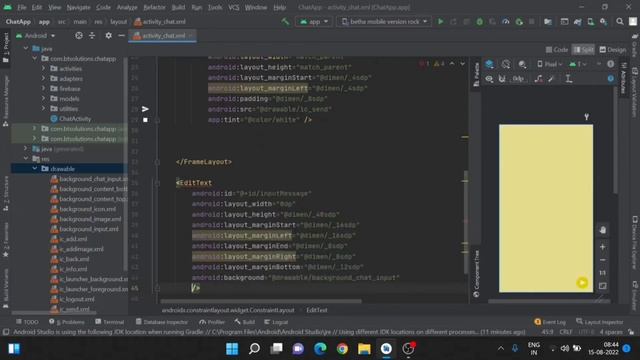Viewport: 640px width, 360px height.
Task: Reset preview to 1:1 zoom
Action: [602, 273]
